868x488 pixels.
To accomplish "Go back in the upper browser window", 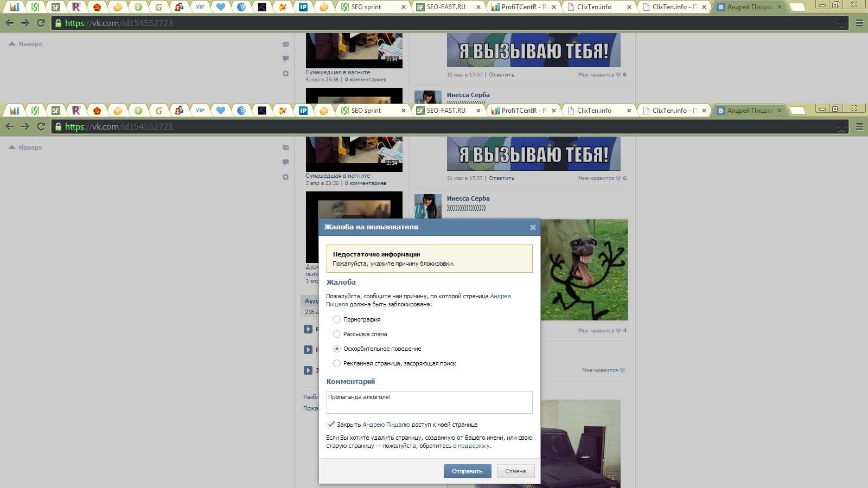I will click(x=9, y=23).
